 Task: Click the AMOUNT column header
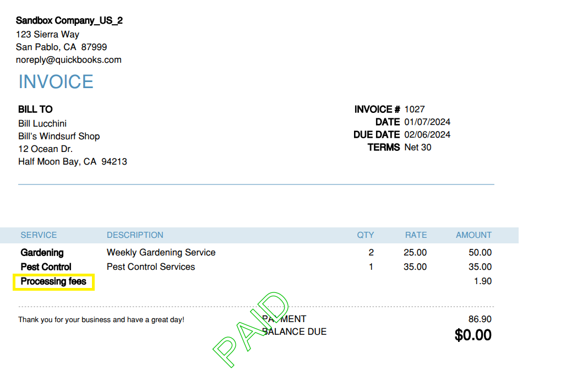click(473, 235)
